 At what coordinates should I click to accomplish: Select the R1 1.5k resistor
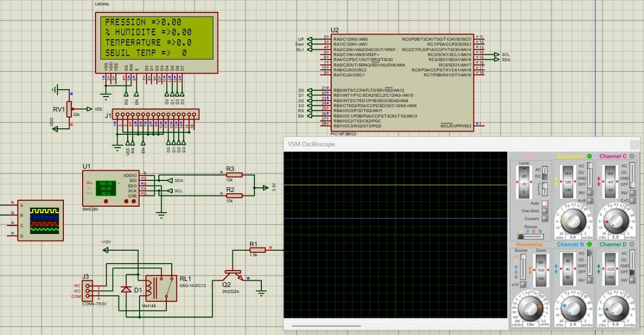pyautogui.click(x=258, y=249)
